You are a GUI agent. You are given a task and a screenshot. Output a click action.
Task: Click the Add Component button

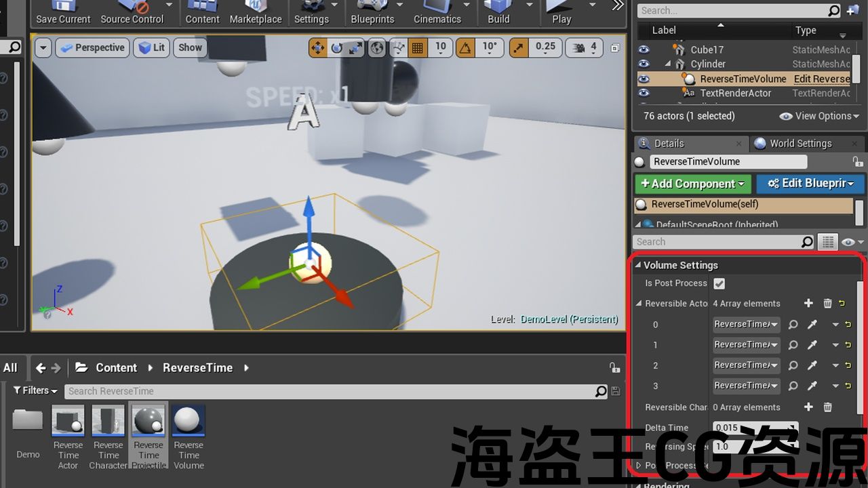click(x=692, y=184)
